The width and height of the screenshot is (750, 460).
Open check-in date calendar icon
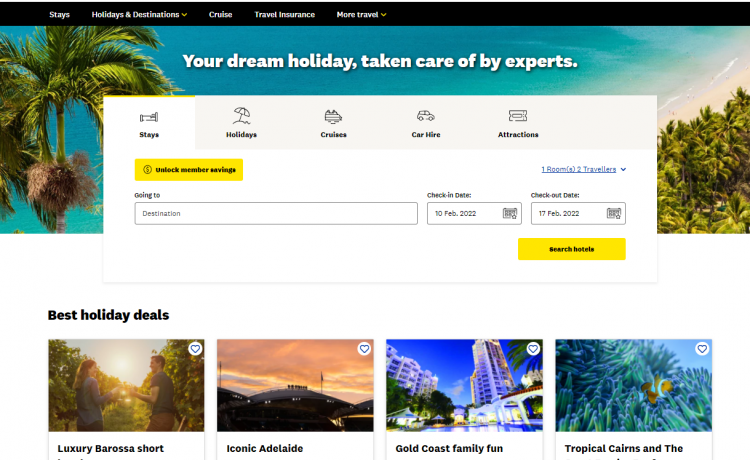(510, 213)
